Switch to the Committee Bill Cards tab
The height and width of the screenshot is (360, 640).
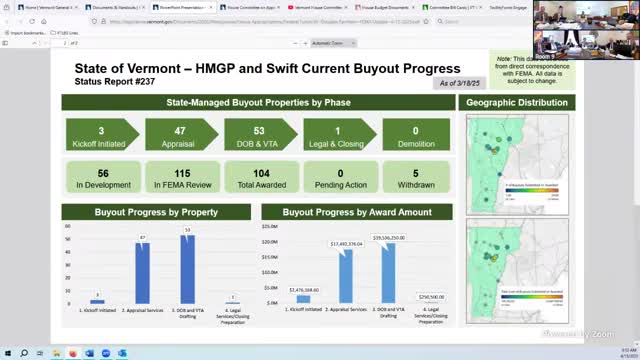tap(452, 7)
